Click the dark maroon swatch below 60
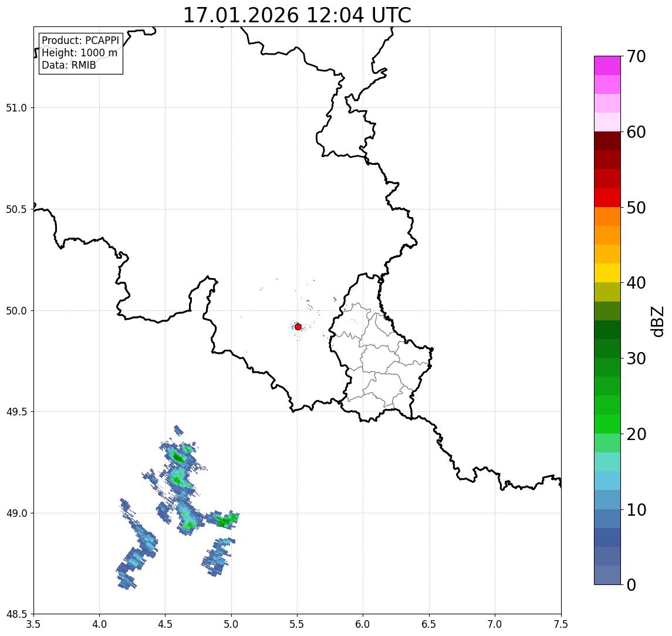 (x=607, y=141)
